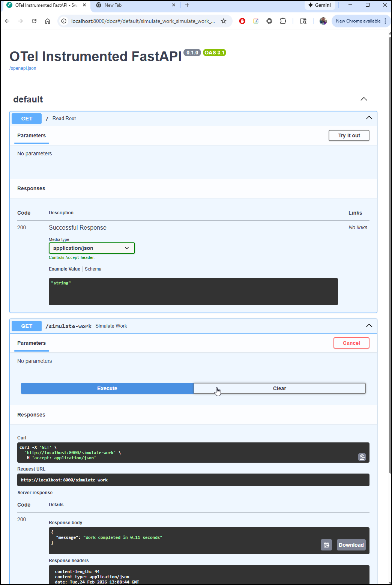Open the application/json media type dropdown
This screenshot has height=585, width=392.
(x=92, y=248)
